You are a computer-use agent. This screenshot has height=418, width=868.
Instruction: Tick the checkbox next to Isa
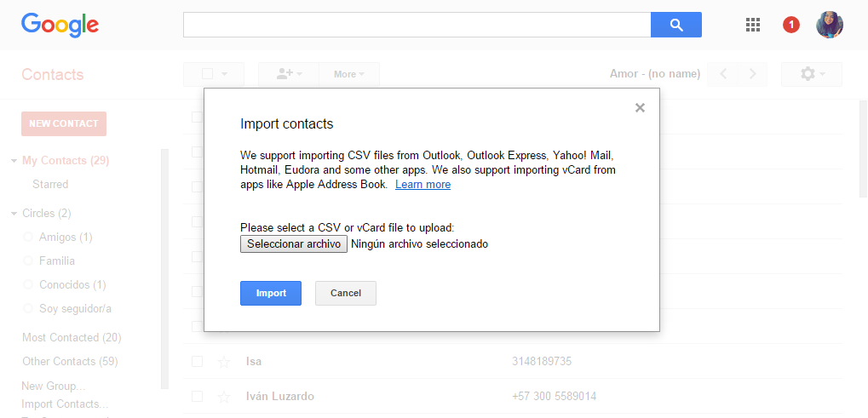[197, 362]
